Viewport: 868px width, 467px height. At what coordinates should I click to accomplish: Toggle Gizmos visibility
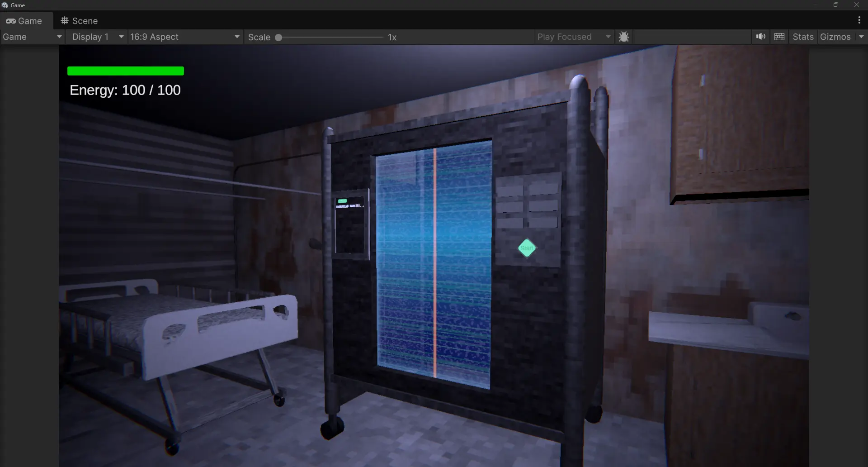836,37
